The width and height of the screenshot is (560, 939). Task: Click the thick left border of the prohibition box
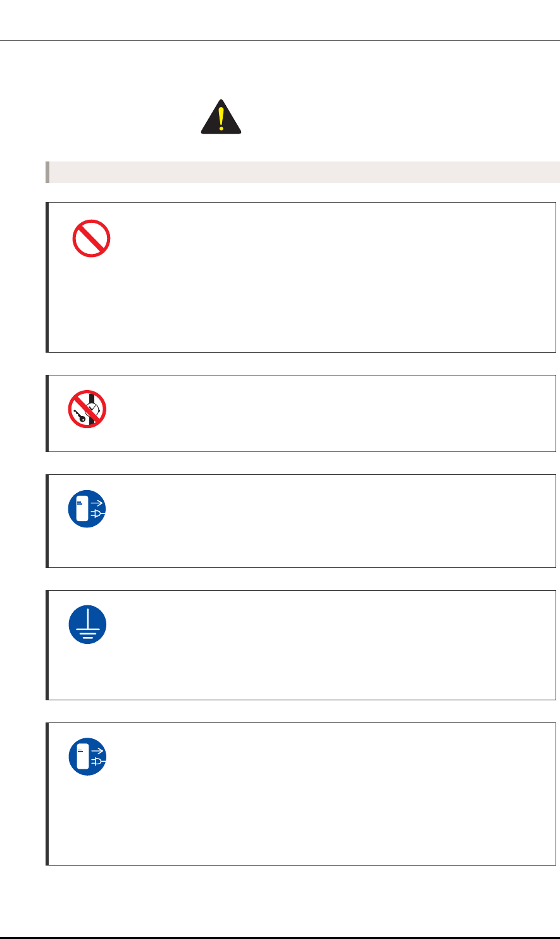(47, 277)
